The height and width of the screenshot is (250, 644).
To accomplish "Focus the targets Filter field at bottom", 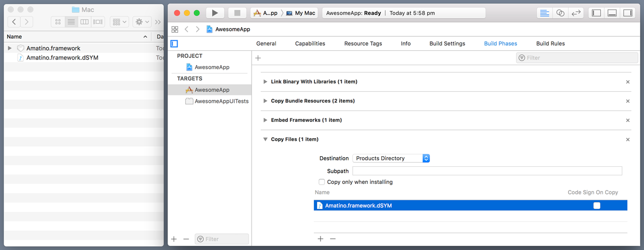I will (x=222, y=239).
